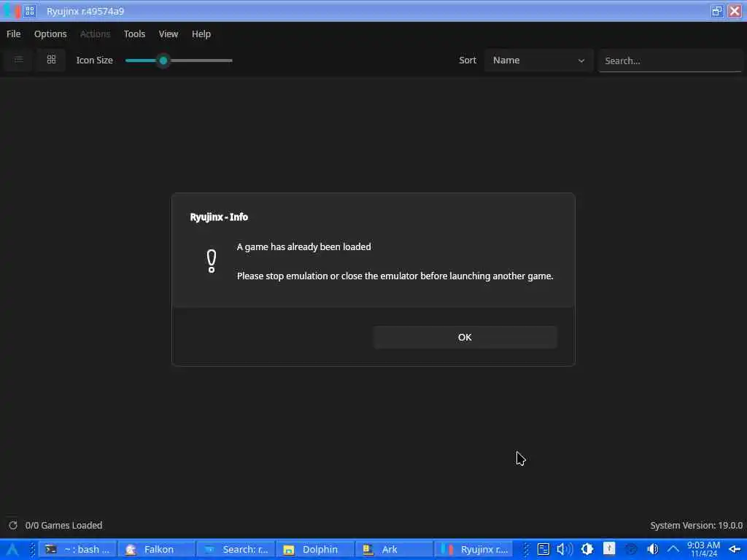Click the 'Please stop emulation' message line
The width and height of the screenshot is (747, 560).
coord(395,276)
